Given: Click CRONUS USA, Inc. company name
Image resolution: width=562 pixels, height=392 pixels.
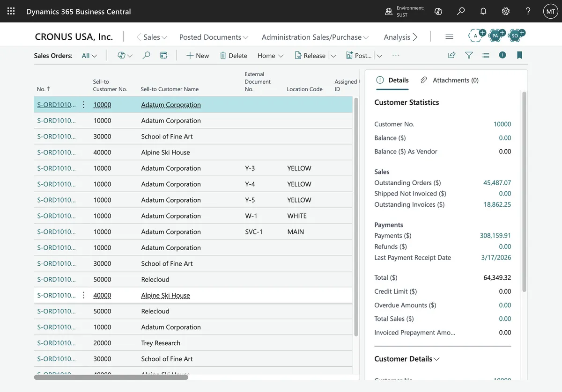Looking at the screenshot, I should click(74, 36).
